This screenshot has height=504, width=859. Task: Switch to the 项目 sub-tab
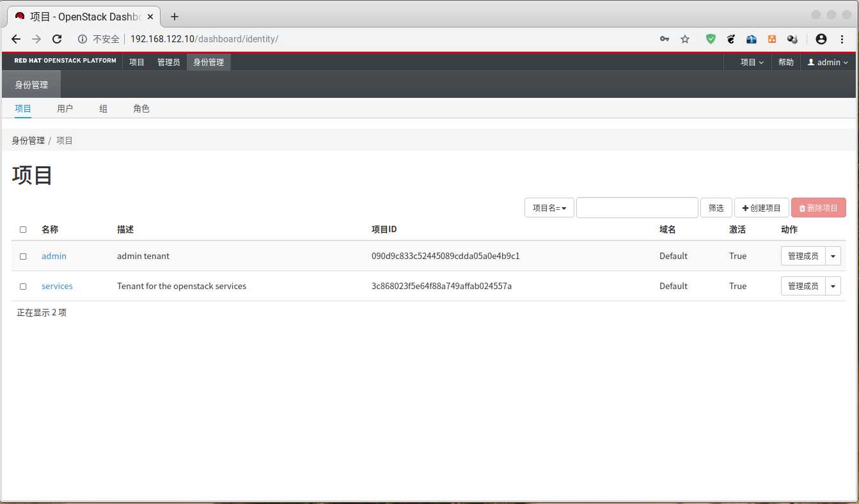click(x=23, y=109)
